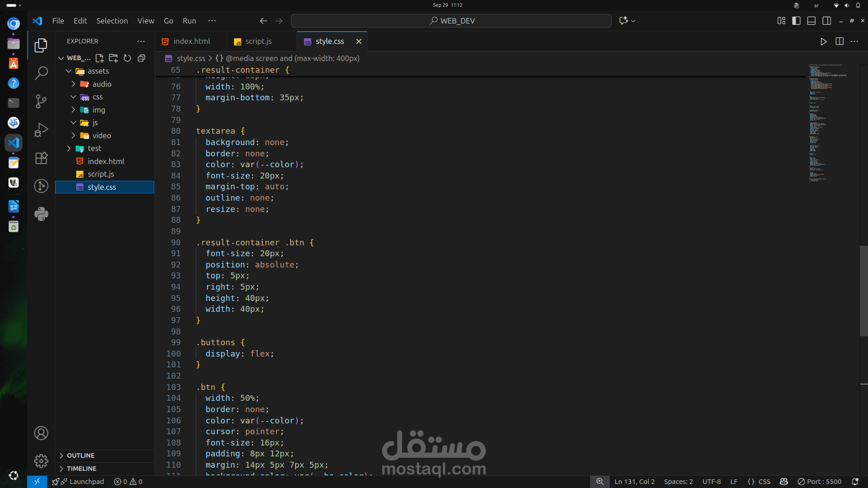Click the WEB_DEV command center search box
The width and height of the screenshot is (868, 488).
pyautogui.click(x=451, y=21)
